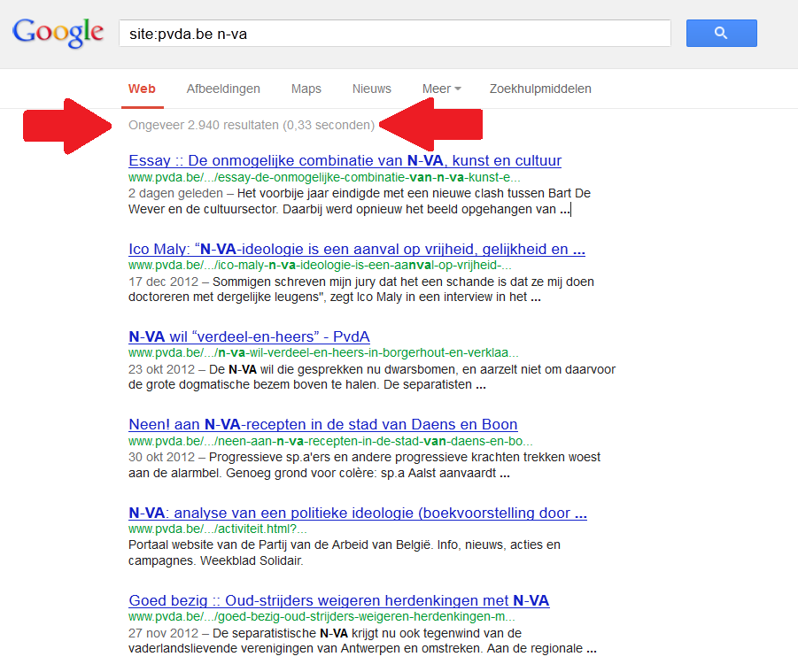This screenshot has width=798, height=672.
Task: Open the Essay N-VA kunst en cultuur result
Action: [345, 160]
